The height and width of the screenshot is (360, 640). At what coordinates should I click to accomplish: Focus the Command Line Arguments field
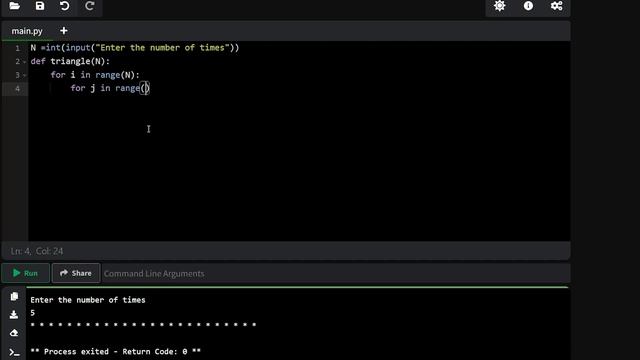335,273
